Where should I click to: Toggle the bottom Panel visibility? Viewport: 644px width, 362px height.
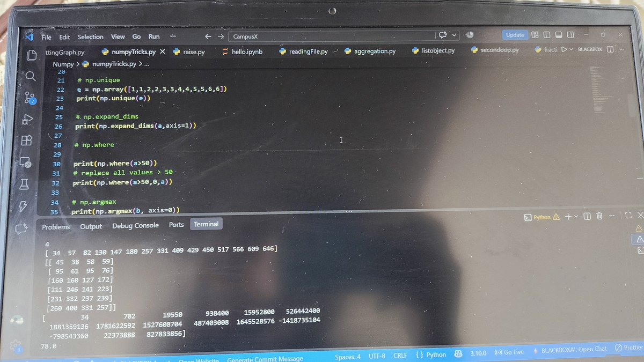point(558,35)
